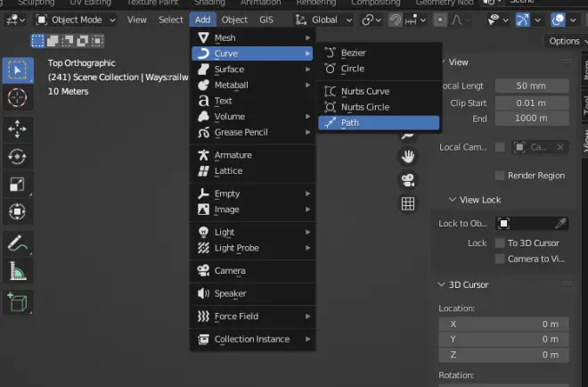Select the Move tool
This screenshot has height=387, width=588.
pyautogui.click(x=18, y=129)
